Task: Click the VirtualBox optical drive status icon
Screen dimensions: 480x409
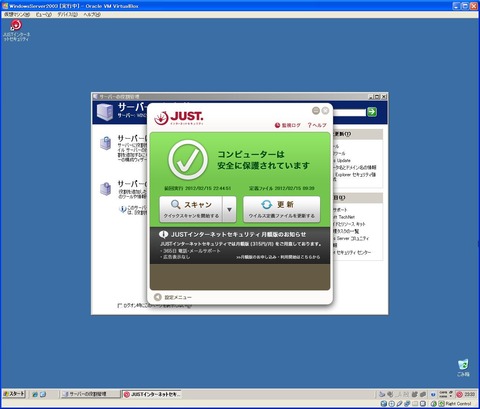Action: [392, 404]
